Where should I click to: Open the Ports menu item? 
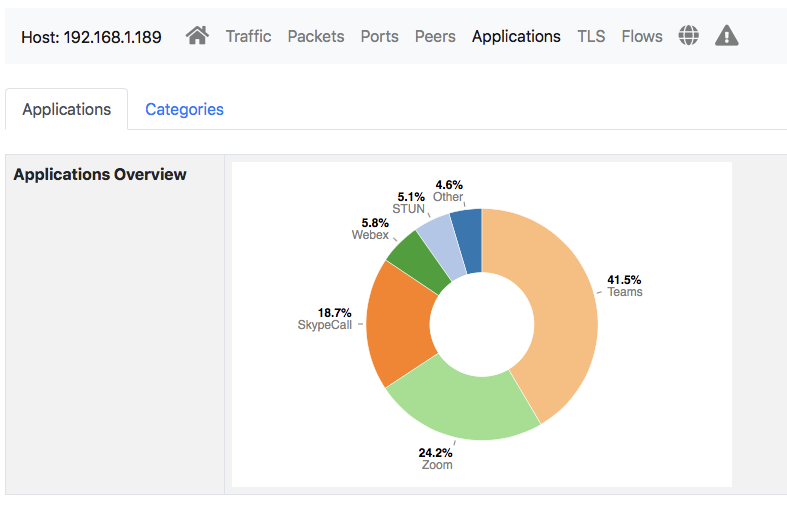click(x=379, y=36)
